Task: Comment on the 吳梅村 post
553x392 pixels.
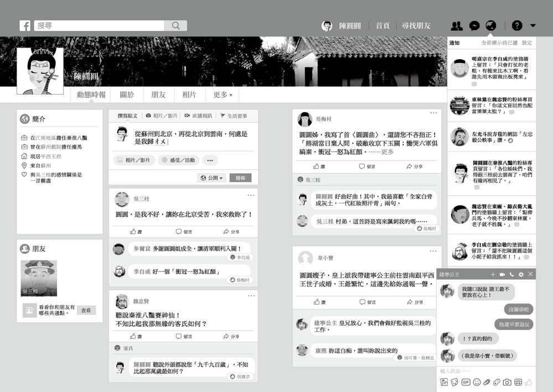Action: click(367, 166)
